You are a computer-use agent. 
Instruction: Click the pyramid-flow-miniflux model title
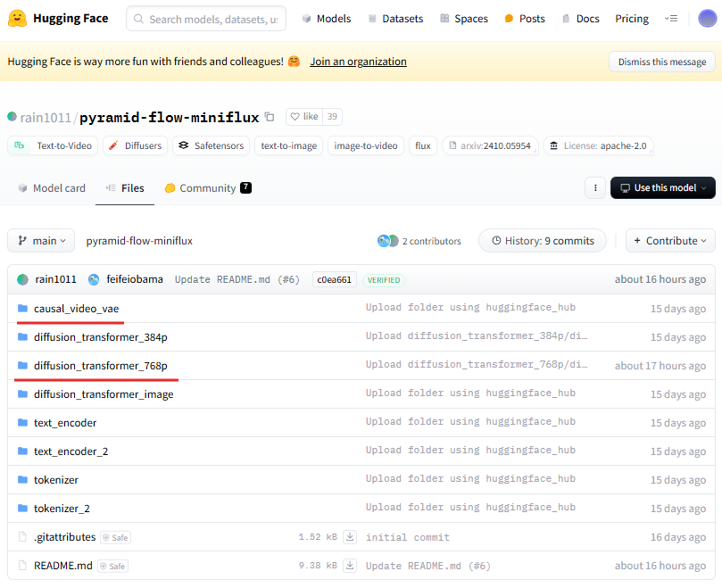coord(170,118)
